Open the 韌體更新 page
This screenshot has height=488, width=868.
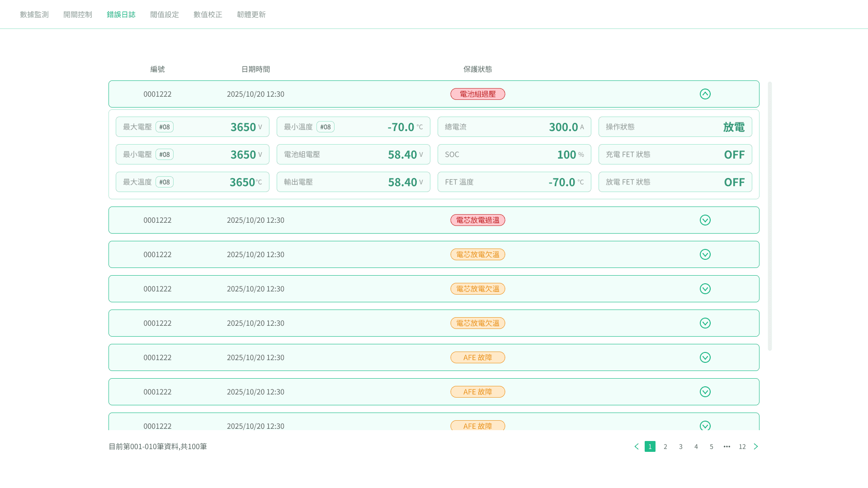[251, 14]
